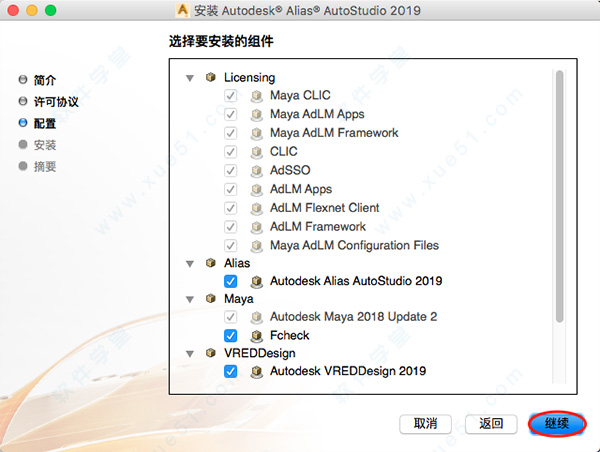Toggle the CLIC checkbox
The height and width of the screenshot is (452, 600).
230,152
